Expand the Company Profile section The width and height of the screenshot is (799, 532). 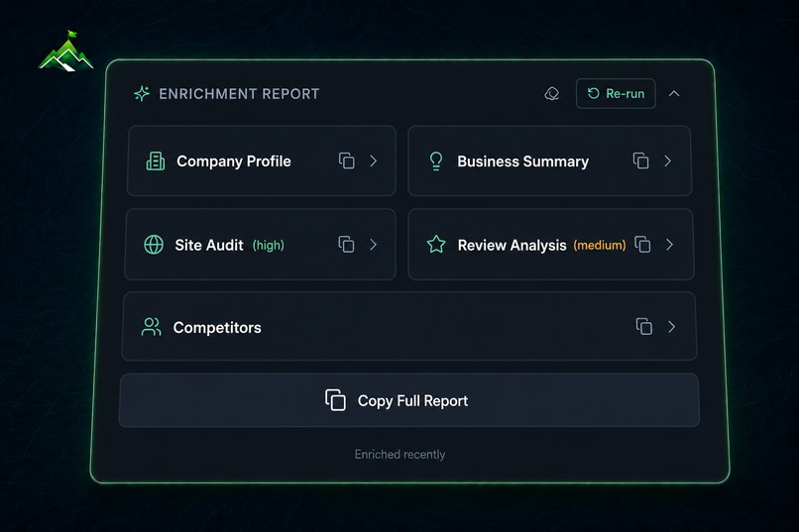[x=374, y=160]
